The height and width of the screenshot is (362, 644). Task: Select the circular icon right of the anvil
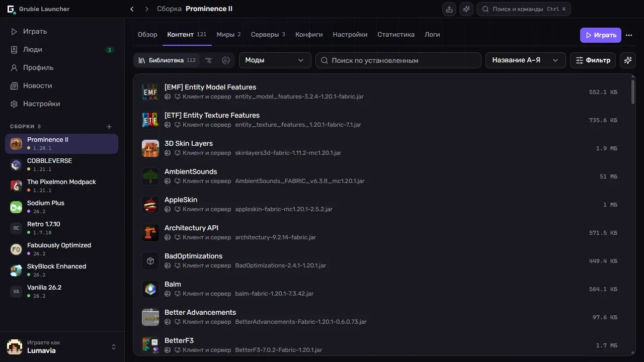[x=226, y=60]
